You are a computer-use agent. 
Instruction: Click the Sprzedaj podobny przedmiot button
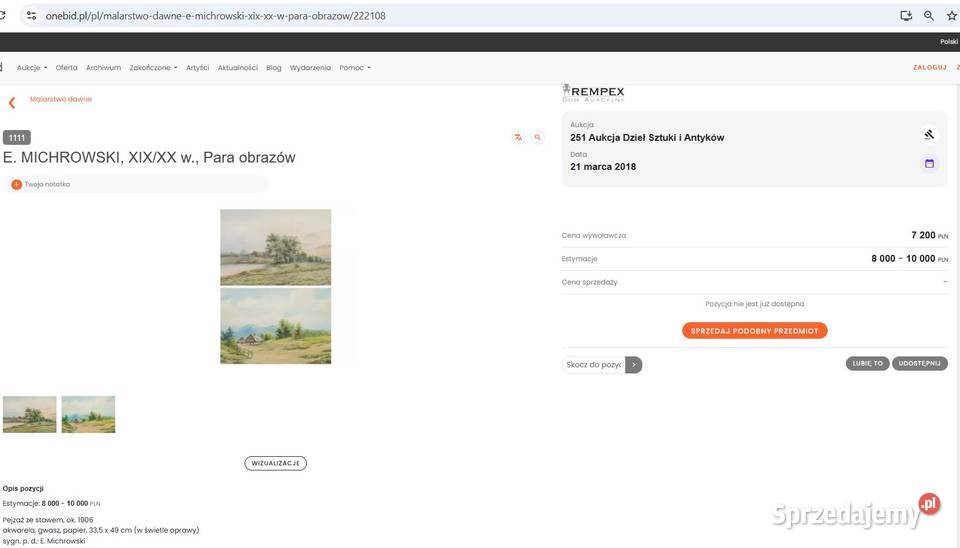click(x=754, y=331)
